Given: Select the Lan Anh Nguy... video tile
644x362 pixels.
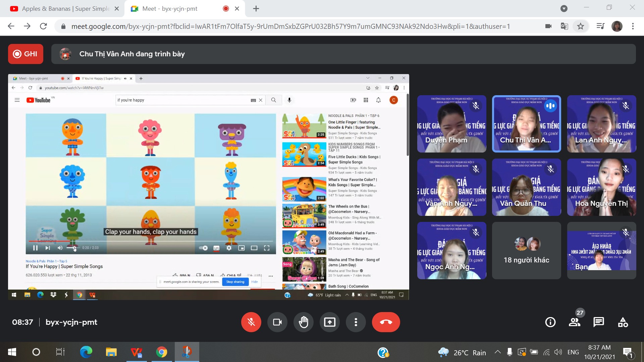Looking at the screenshot, I should [x=601, y=124].
